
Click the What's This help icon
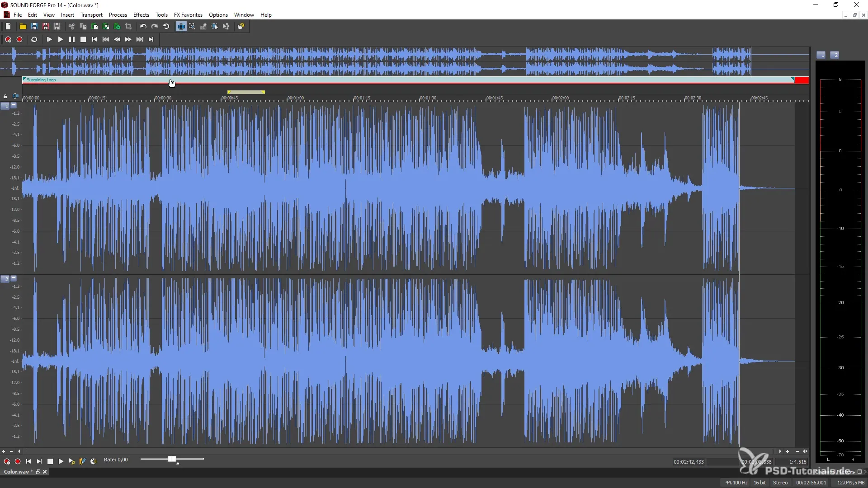tap(241, 26)
